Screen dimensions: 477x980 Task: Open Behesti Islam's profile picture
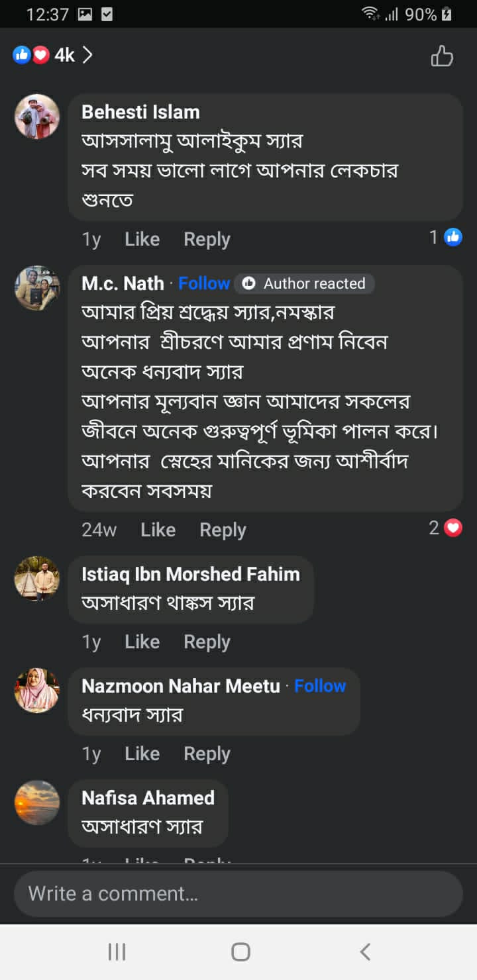coord(37,117)
